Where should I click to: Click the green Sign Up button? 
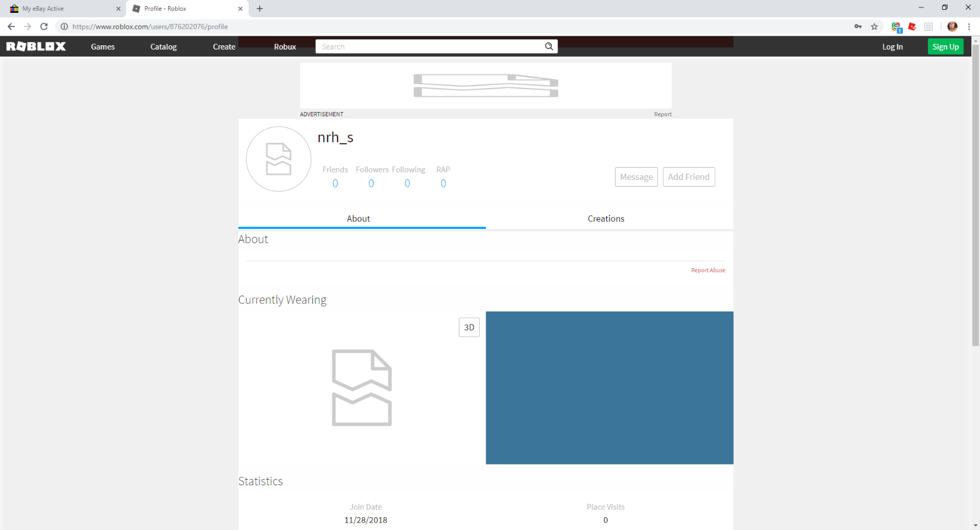pyautogui.click(x=946, y=47)
